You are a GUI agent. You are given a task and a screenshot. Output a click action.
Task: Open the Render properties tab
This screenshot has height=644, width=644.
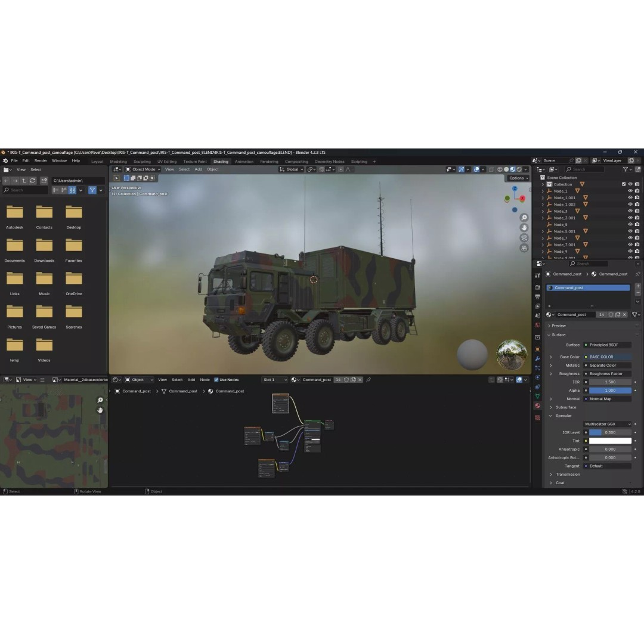(537, 287)
